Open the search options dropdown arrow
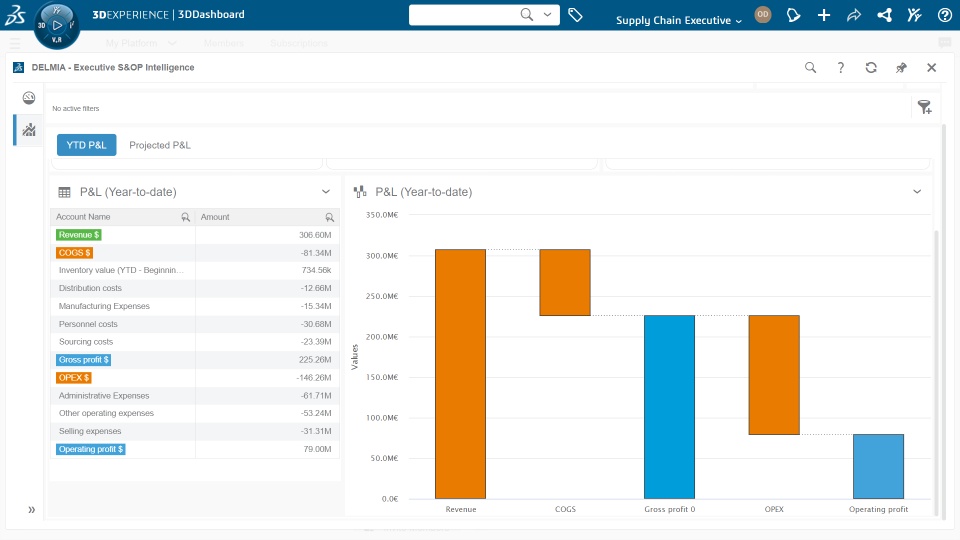This screenshot has width=960, height=540. (547, 15)
